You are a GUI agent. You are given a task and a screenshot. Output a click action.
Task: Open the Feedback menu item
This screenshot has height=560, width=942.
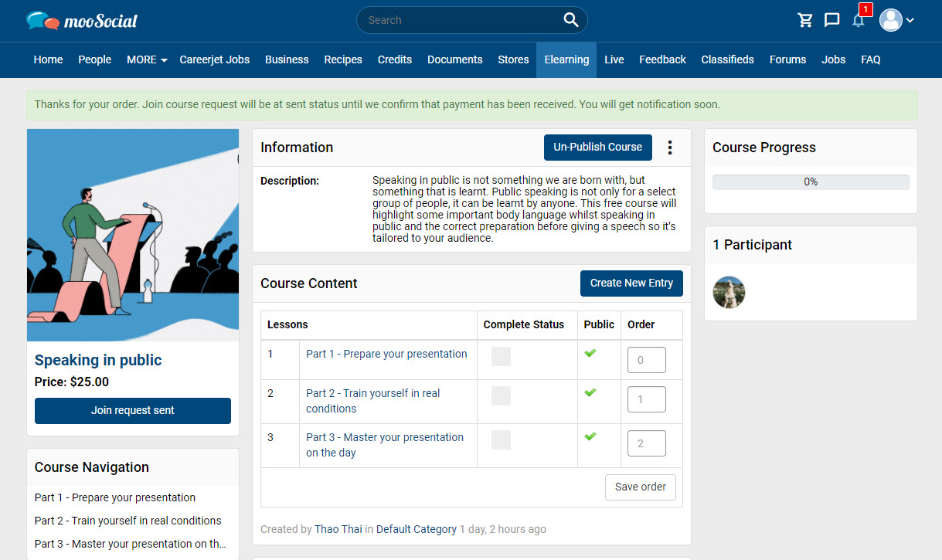coord(662,59)
